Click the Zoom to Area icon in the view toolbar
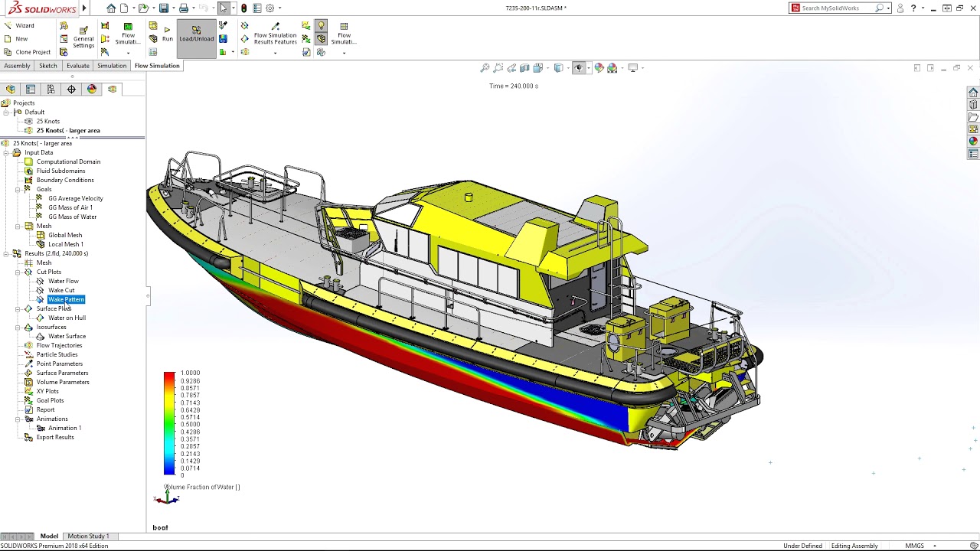Image resolution: width=980 pixels, height=551 pixels. pos(498,68)
